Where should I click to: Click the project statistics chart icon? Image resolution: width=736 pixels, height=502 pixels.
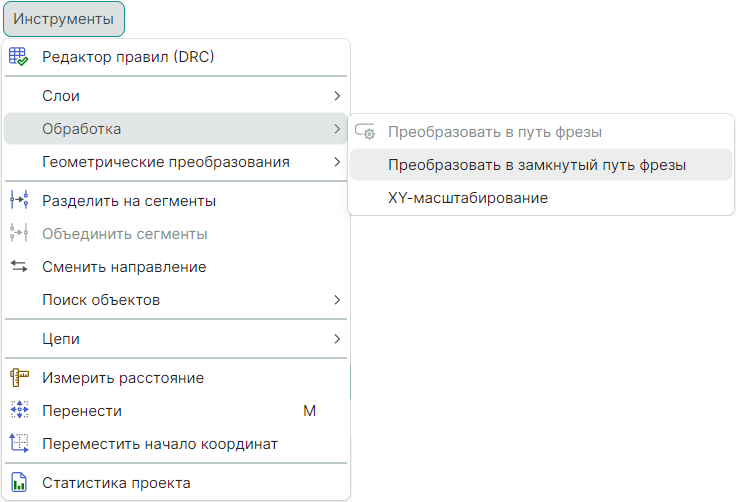pos(19,483)
